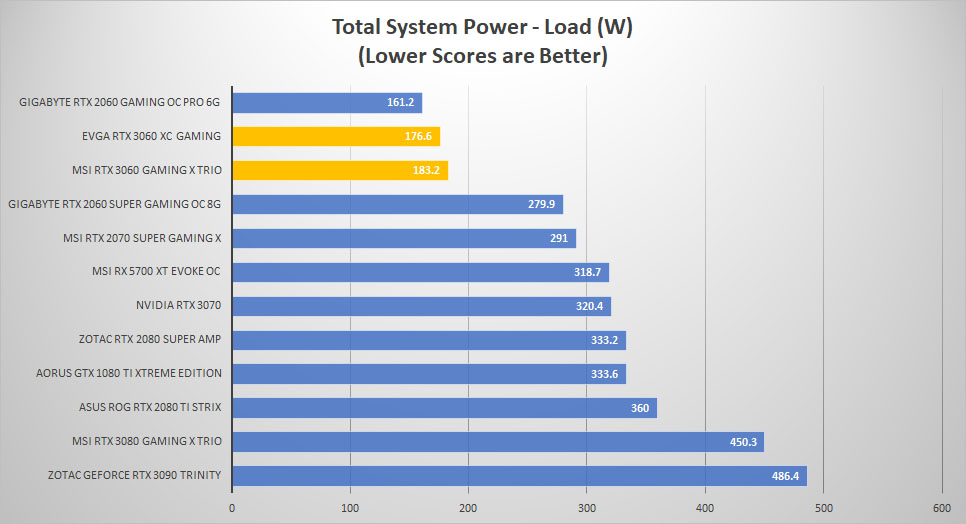Select the NVIDIA RTX 3070 label

click(x=179, y=305)
